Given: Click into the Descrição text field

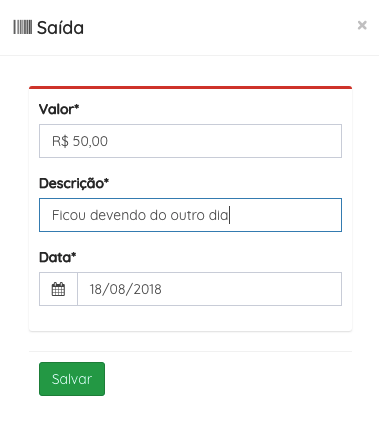Looking at the screenshot, I should point(190,215).
